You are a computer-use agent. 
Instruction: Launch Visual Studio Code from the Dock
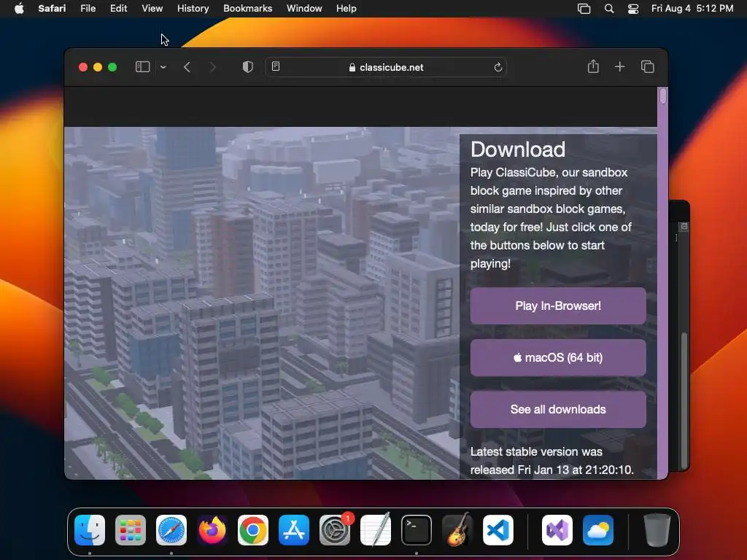coord(498,530)
